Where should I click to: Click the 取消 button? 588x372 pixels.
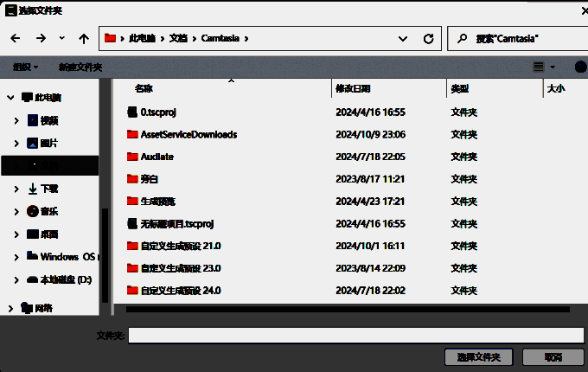(553, 356)
